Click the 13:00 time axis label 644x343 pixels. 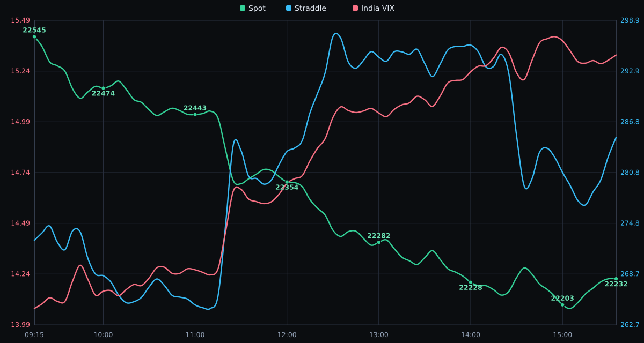[x=378, y=335]
